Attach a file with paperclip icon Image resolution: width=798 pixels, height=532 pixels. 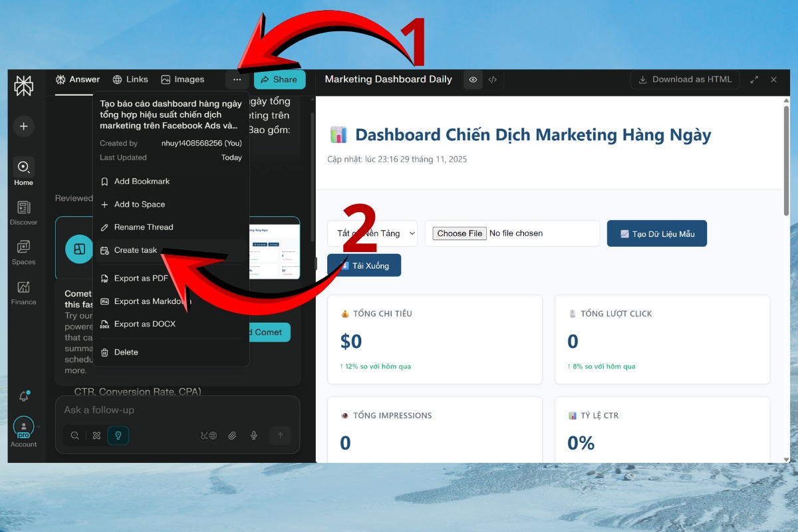[232, 436]
